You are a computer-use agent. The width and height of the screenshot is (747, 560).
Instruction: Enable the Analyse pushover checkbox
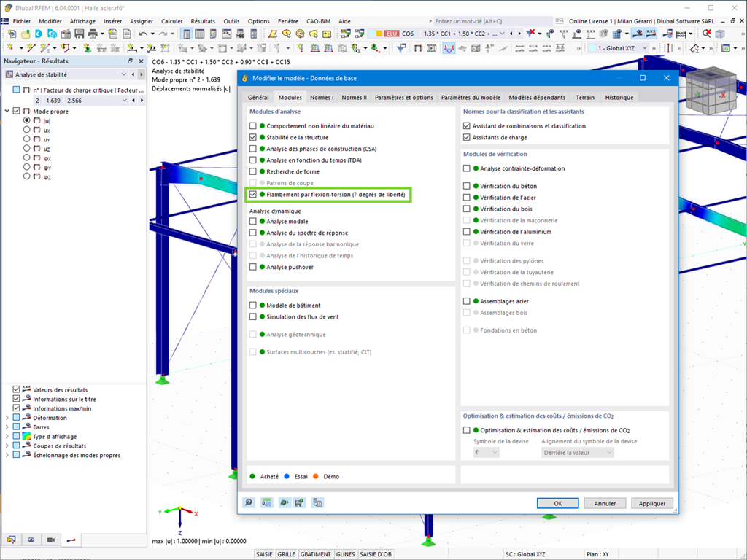[x=252, y=268]
